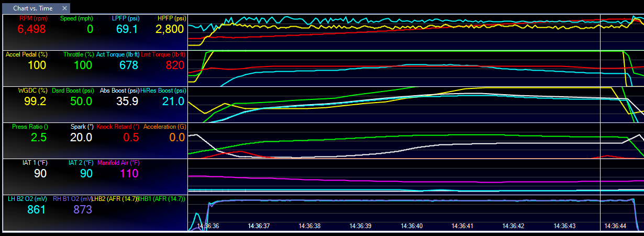The height and width of the screenshot is (236, 644).
Task: Click the IAT 2 value 90
Action: [86, 174]
